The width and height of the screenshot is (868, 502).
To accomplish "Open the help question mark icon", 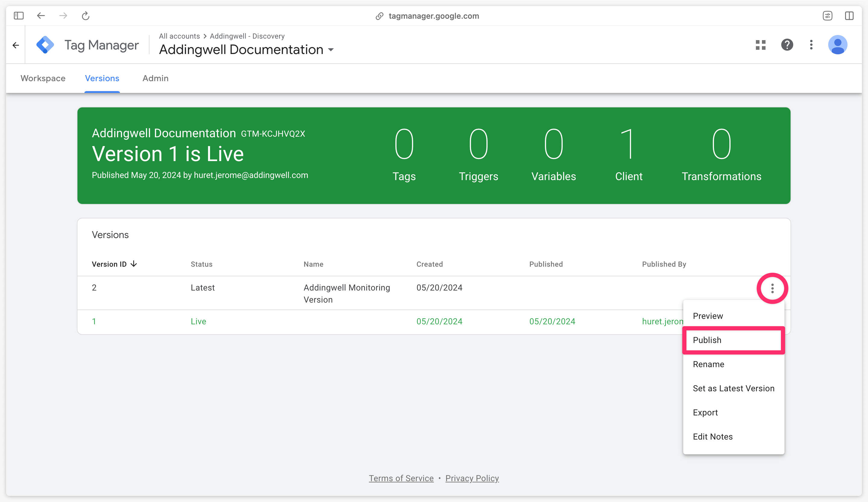I will coord(787,45).
